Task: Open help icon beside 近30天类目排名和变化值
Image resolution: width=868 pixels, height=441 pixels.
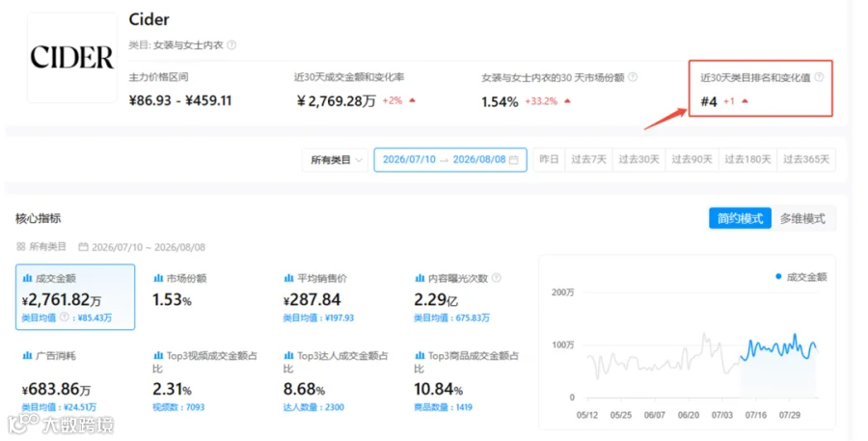Action: pos(819,77)
